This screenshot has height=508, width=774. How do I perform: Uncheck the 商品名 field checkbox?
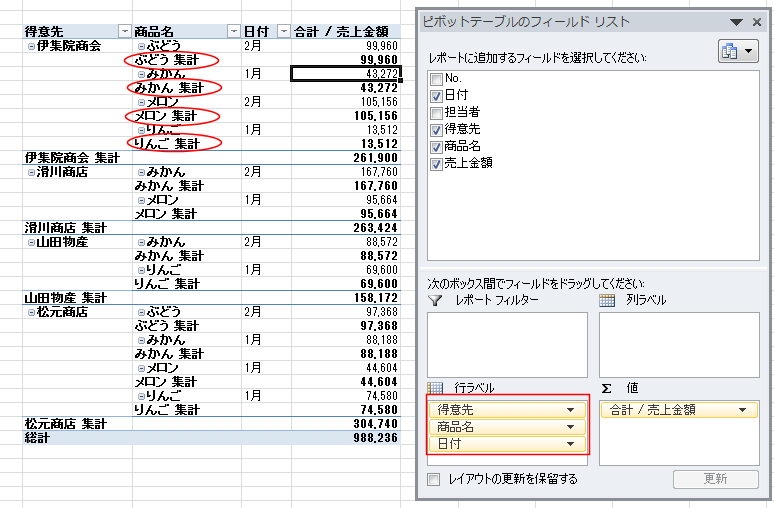pos(436,147)
